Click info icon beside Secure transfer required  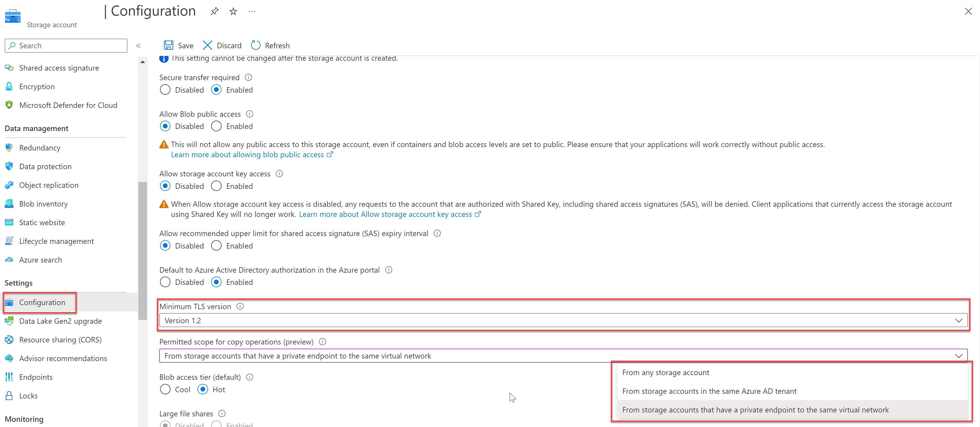point(249,77)
